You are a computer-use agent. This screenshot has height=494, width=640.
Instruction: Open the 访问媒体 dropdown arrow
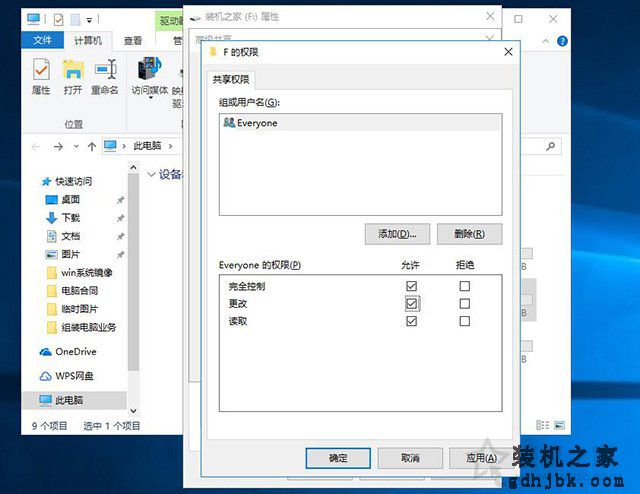coord(150,98)
